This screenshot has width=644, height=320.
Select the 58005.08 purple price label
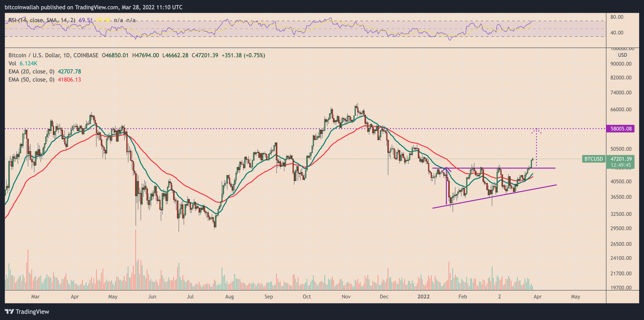[x=620, y=129]
